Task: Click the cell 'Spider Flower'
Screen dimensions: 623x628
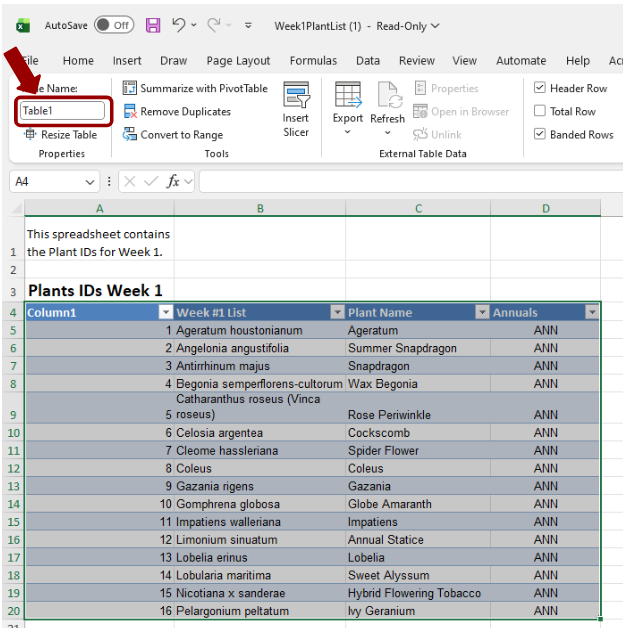Action: click(418, 451)
